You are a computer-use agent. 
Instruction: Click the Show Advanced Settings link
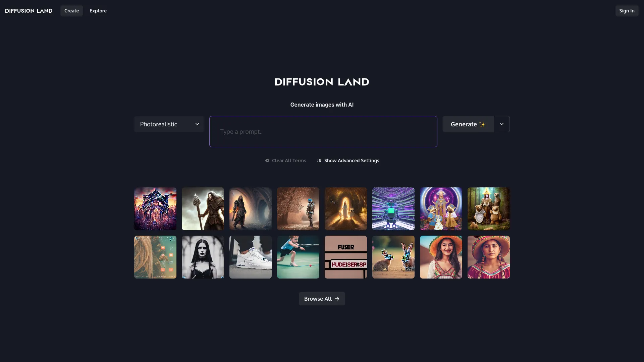[x=351, y=161]
